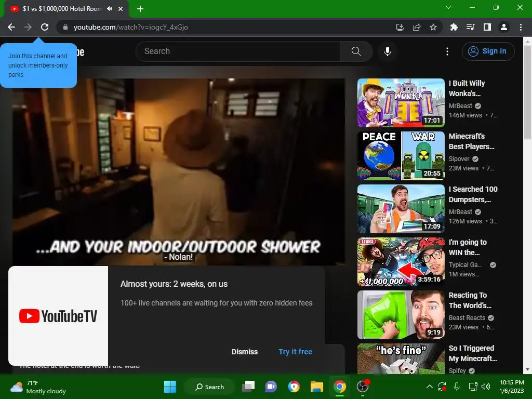Open Task View on the taskbar
Screen dimensions: 532x399
click(248, 387)
